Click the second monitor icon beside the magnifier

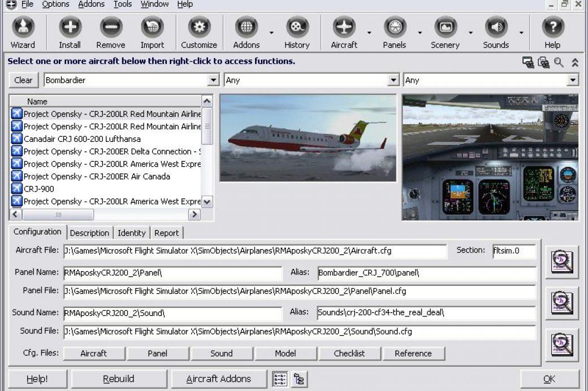click(x=543, y=62)
